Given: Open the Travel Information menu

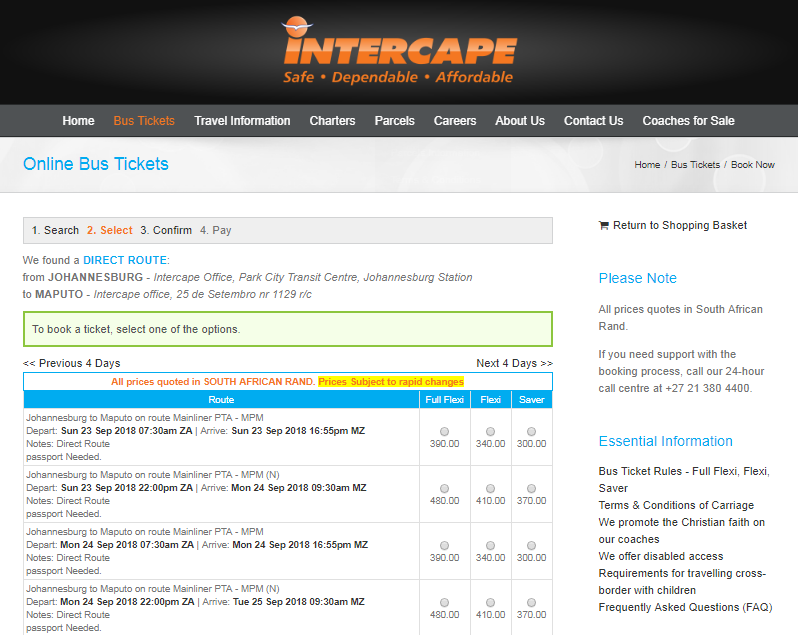Looking at the screenshot, I should 242,121.
